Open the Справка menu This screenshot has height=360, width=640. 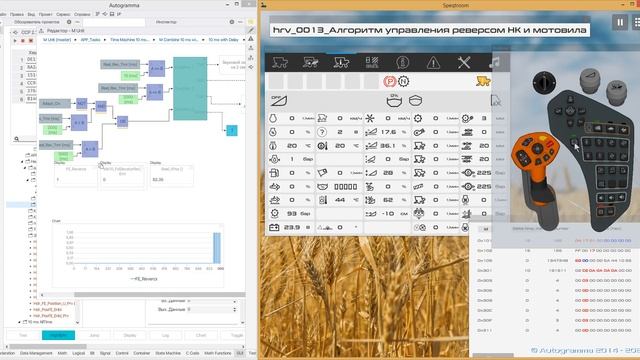pyautogui.click(x=82, y=14)
